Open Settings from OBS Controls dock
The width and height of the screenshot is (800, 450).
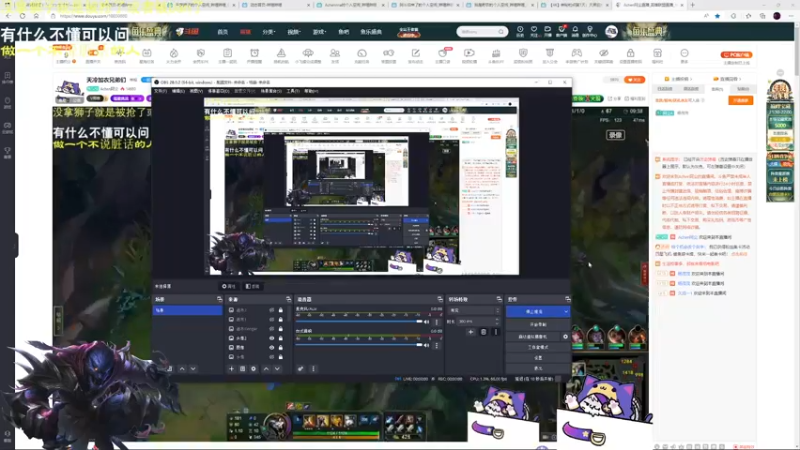(x=538, y=358)
